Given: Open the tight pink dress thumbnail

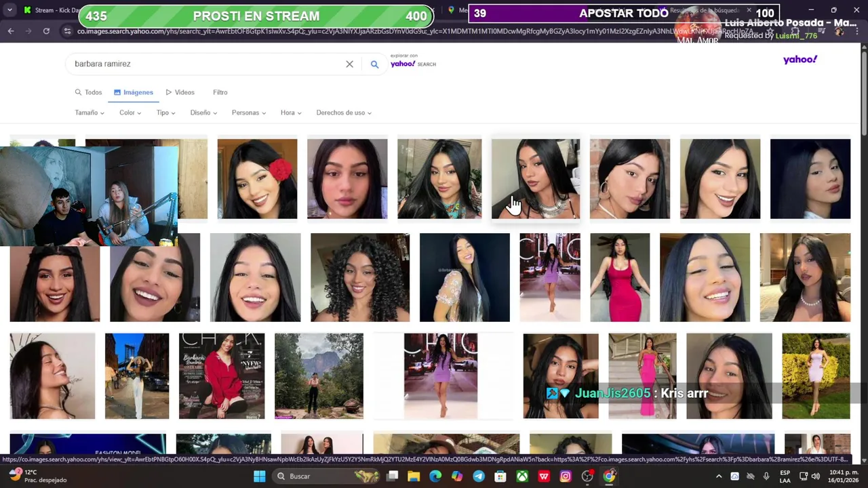Looking at the screenshot, I should 620,277.
